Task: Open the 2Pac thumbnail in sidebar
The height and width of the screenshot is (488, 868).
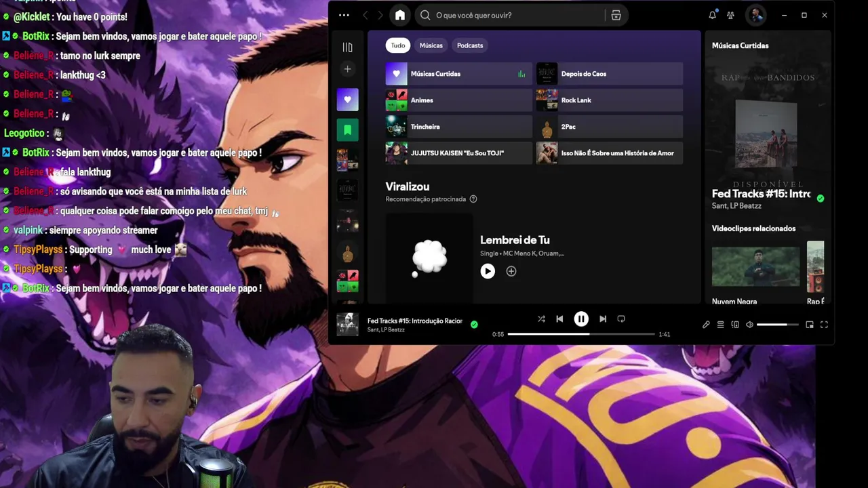Action: tap(347, 253)
